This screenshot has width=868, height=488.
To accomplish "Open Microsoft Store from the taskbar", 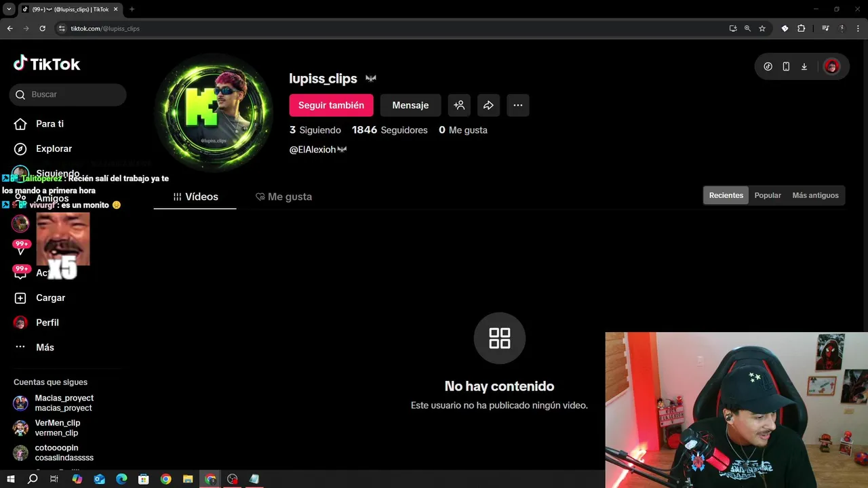I will pyautogui.click(x=144, y=479).
